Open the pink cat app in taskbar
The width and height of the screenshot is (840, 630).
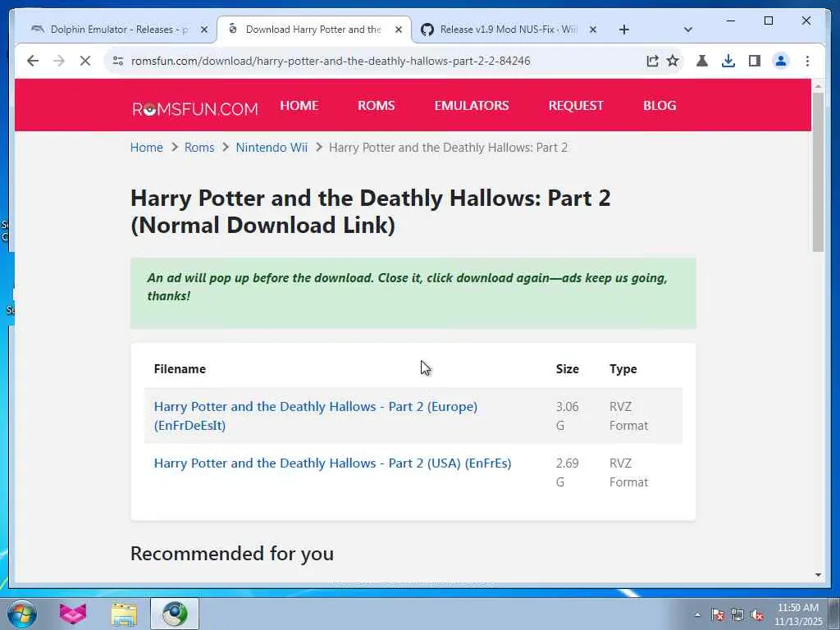click(73, 614)
